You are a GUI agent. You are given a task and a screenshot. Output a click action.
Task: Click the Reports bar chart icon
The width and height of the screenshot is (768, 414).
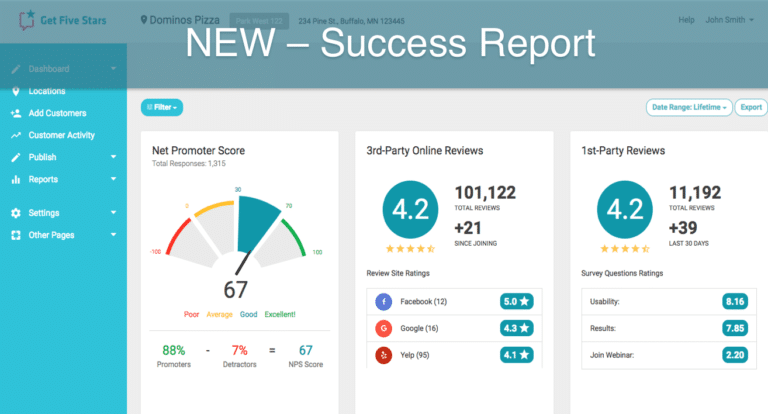tap(16, 179)
